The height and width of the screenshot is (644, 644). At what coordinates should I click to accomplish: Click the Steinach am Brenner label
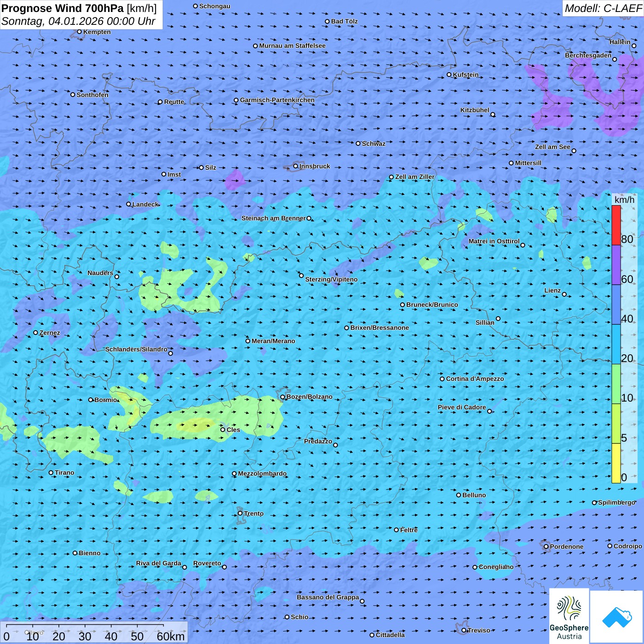coord(273,218)
